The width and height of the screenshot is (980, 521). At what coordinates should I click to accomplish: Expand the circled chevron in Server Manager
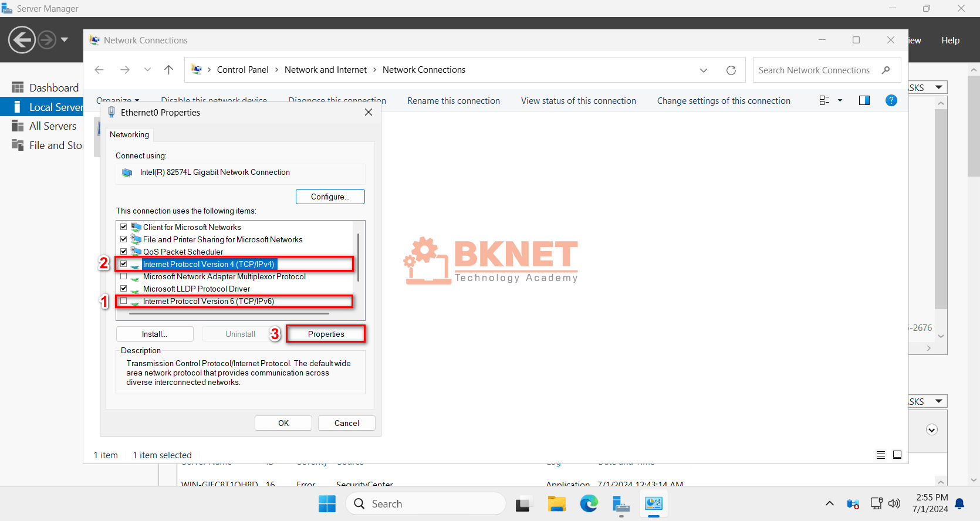pyautogui.click(x=932, y=429)
